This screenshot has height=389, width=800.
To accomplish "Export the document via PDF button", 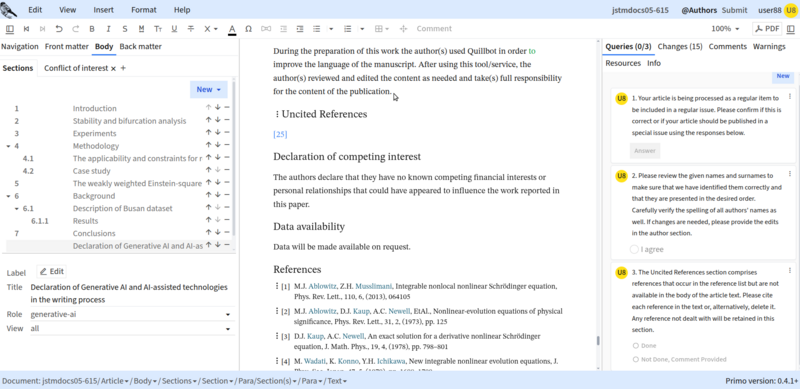I will (x=767, y=29).
